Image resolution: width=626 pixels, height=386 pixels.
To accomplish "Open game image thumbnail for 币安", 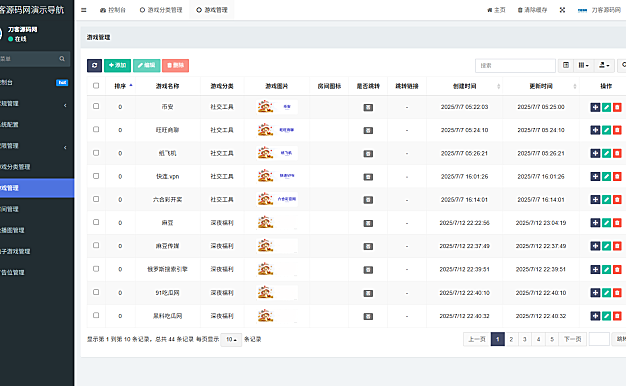I will [277, 107].
